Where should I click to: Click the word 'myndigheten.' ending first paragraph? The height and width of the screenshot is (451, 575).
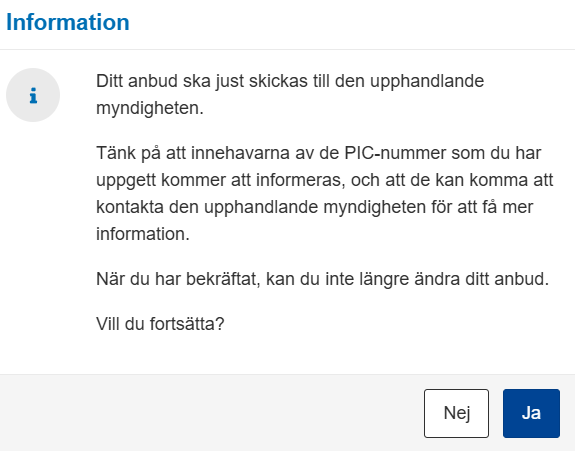point(150,108)
